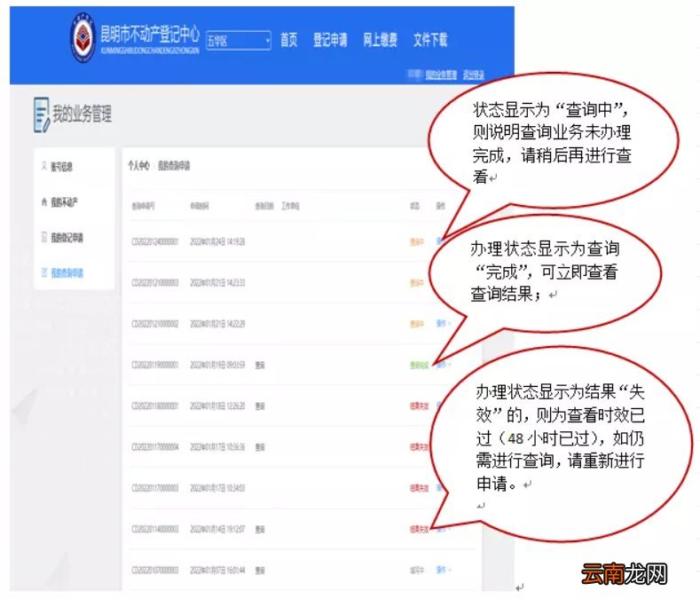The height and width of the screenshot is (599, 700).
Task: Go to the 首页 home page
Action: pos(289,40)
